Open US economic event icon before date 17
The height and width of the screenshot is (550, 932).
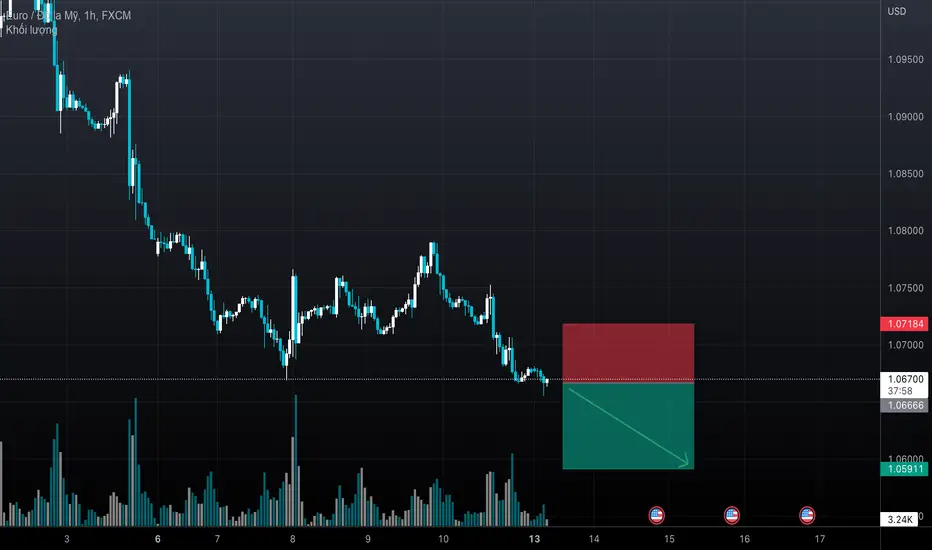click(807, 515)
